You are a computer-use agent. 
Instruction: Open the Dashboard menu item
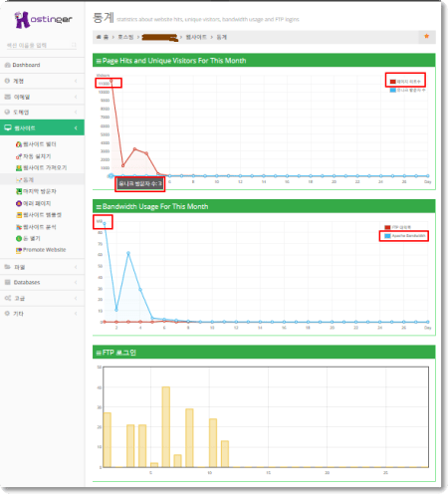point(42,65)
